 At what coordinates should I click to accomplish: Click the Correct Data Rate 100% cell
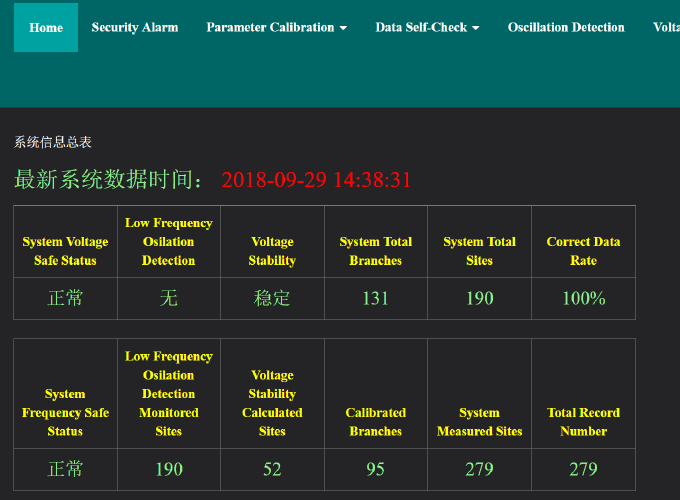[583, 298]
